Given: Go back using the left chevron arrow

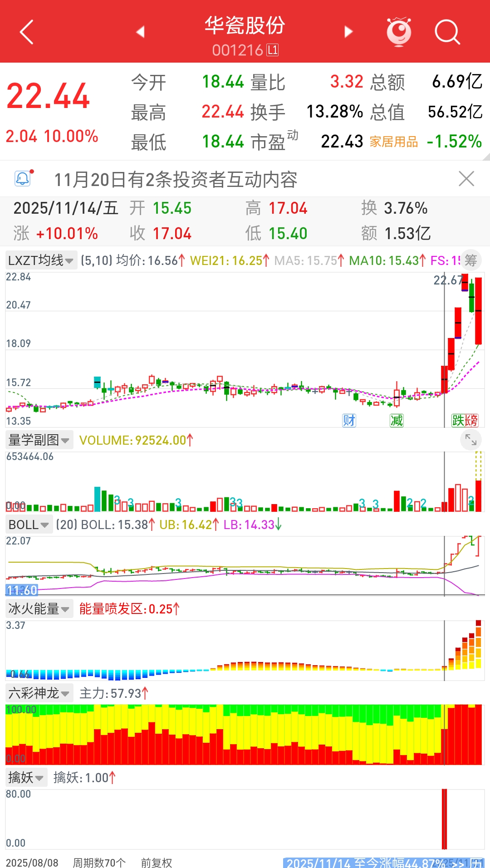Looking at the screenshot, I should [27, 32].
